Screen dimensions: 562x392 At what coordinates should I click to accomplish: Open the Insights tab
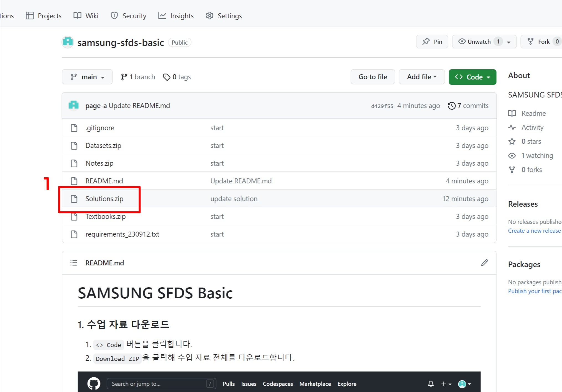[x=176, y=16]
